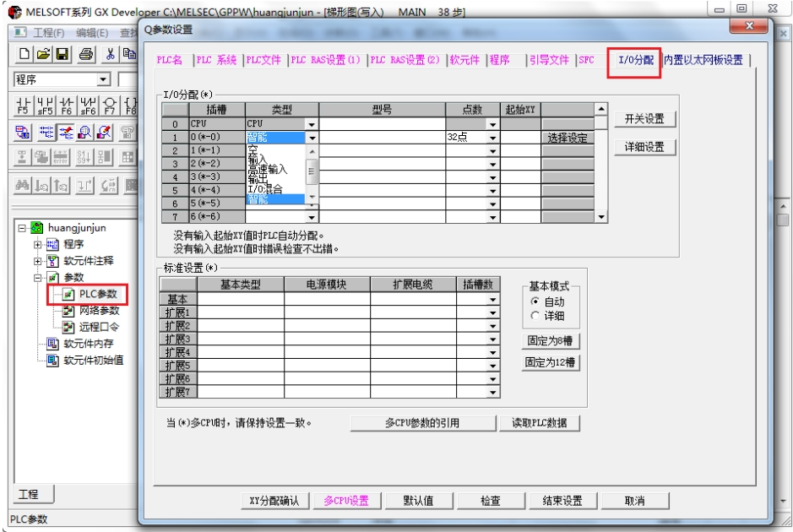The width and height of the screenshot is (793, 532).
Task: Switch to the PLC文件 tab
Action: (x=263, y=60)
